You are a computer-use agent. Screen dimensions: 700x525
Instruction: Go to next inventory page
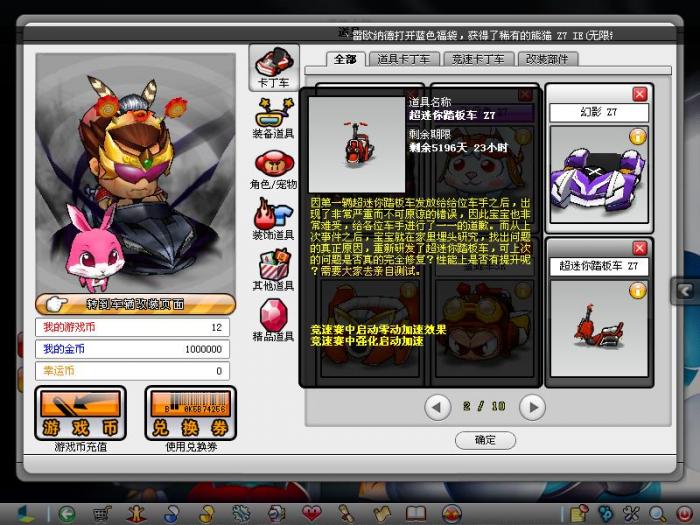[x=533, y=407]
